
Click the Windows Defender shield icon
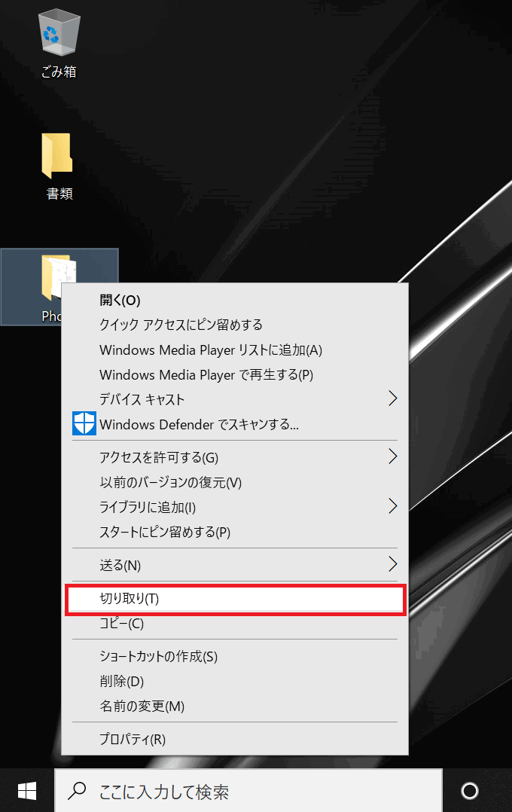pos(84,423)
